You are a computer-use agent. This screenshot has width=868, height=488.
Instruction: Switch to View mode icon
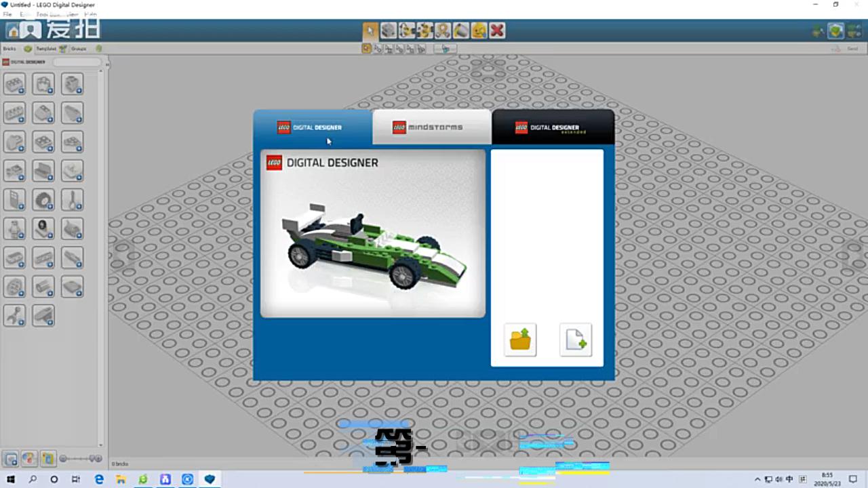835,30
